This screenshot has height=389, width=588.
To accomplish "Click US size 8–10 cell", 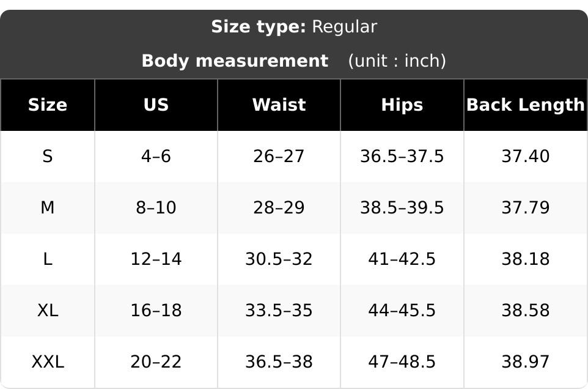I will [x=156, y=208].
